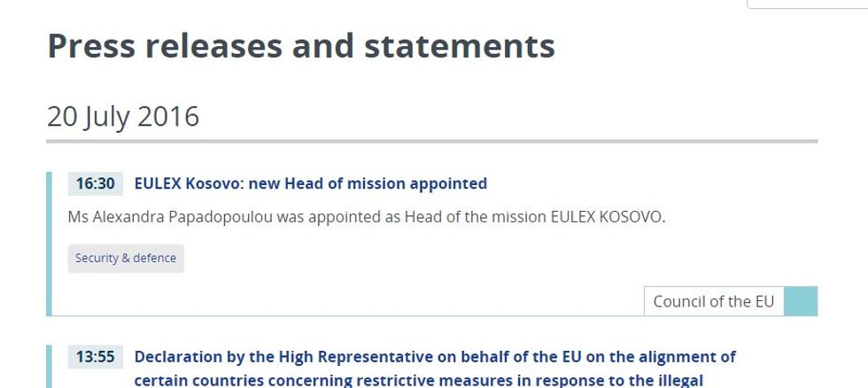Viewport: 868px width, 388px height.
Task: Click the Press releases and statements heading
Action: click(x=301, y=46)
